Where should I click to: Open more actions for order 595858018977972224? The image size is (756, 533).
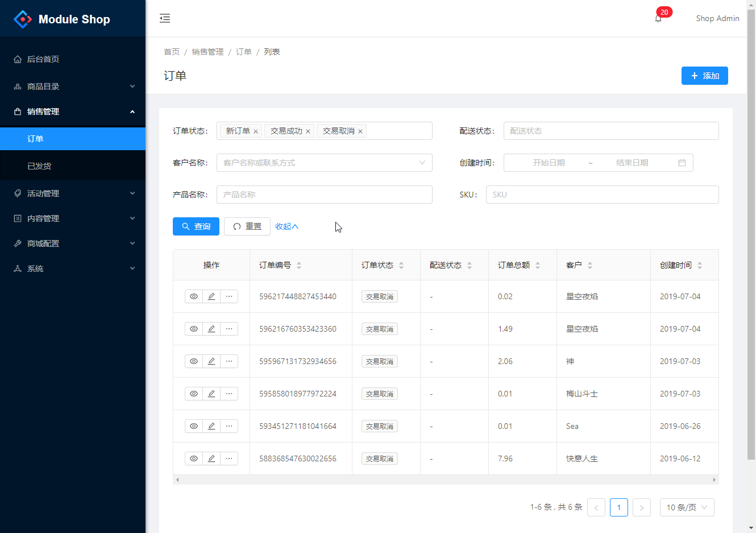229,394
